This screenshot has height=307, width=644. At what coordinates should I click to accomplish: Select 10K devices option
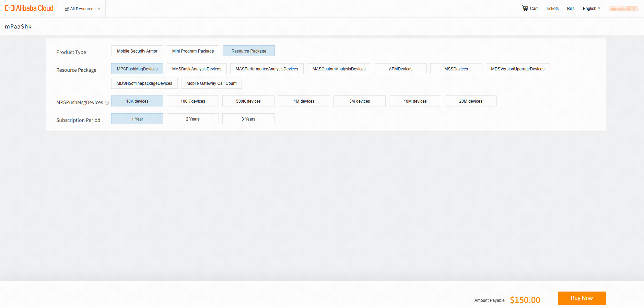tap(137, 101)
